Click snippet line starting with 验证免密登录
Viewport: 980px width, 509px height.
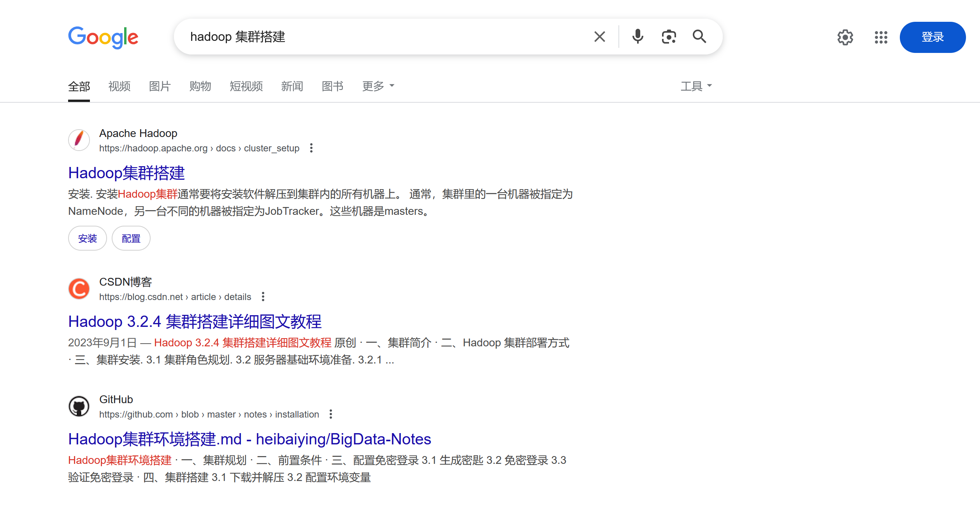coord(220,477)
